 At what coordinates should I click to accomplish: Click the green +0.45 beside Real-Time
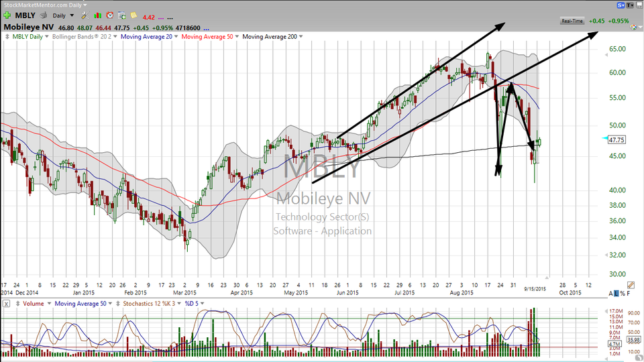[x=596, y=21]
